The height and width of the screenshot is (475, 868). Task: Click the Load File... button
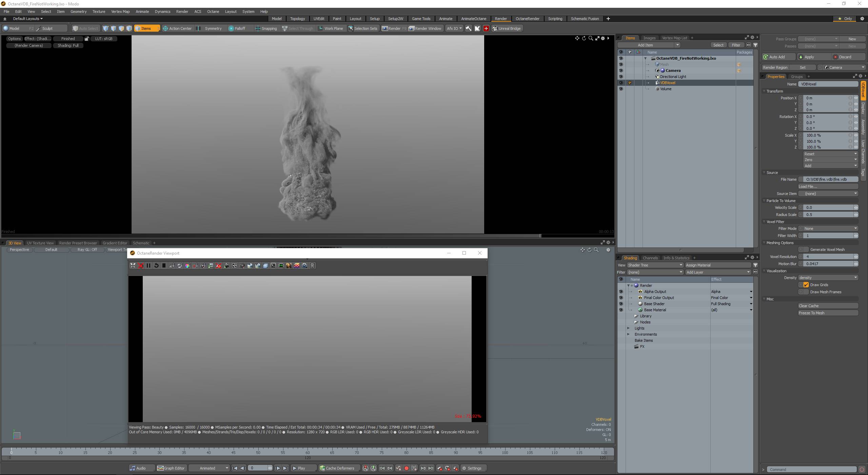[x=828, y=186]
